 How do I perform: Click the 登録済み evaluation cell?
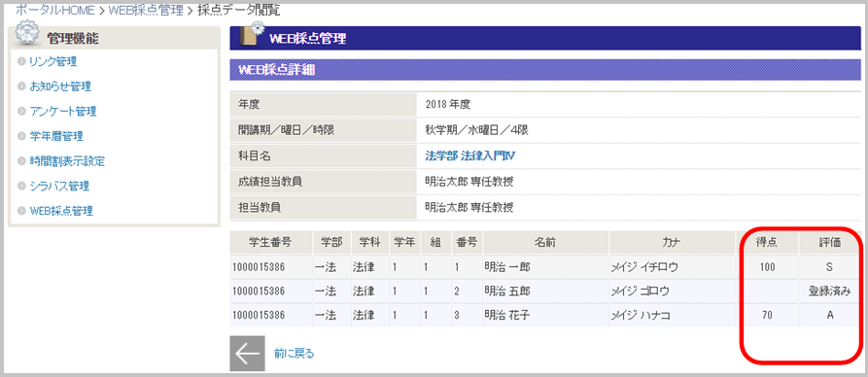coord(829,291)
